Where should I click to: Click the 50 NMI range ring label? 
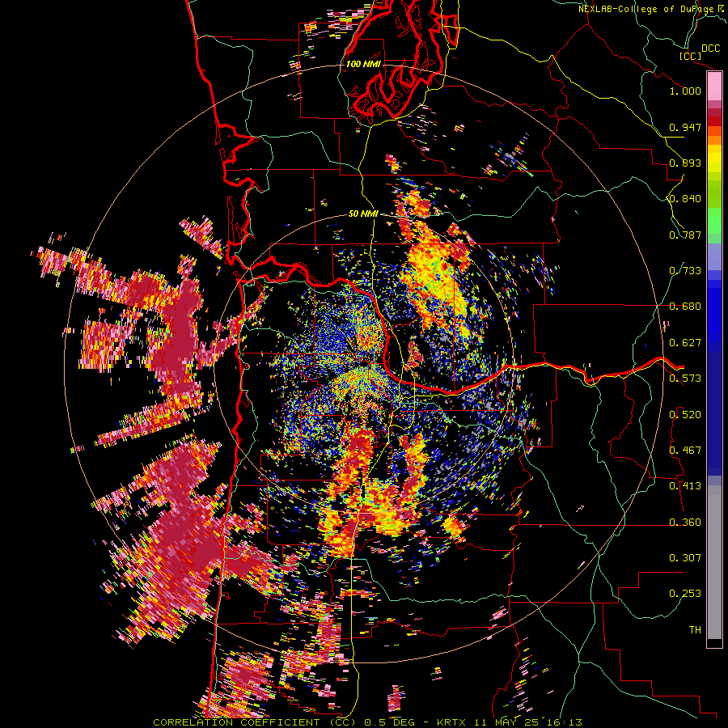(363, 214)
